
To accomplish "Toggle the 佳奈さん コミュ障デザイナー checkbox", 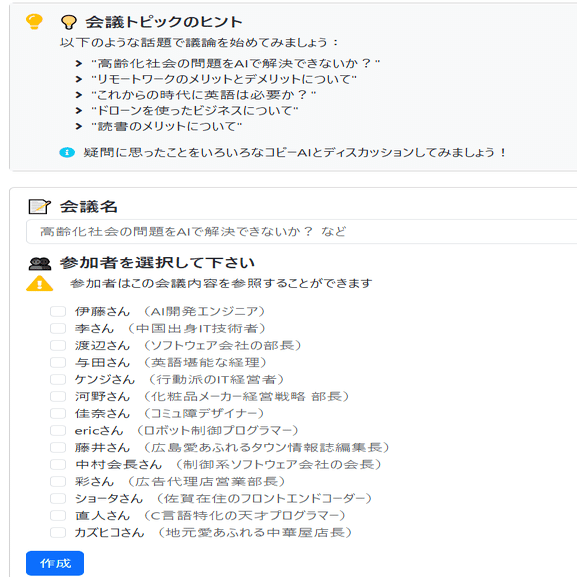I will (x=58, y=413).
